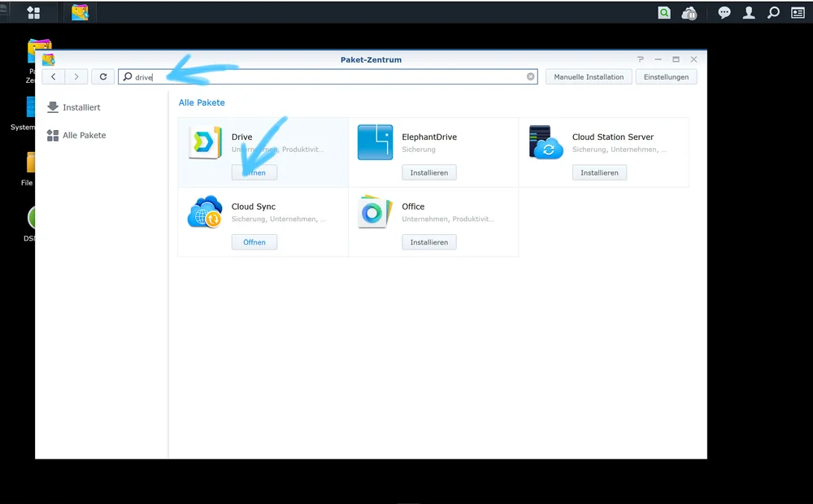Click the category text under Cloud Sync
This screenshot has width=813, height=504.
[x=279, y=219]
